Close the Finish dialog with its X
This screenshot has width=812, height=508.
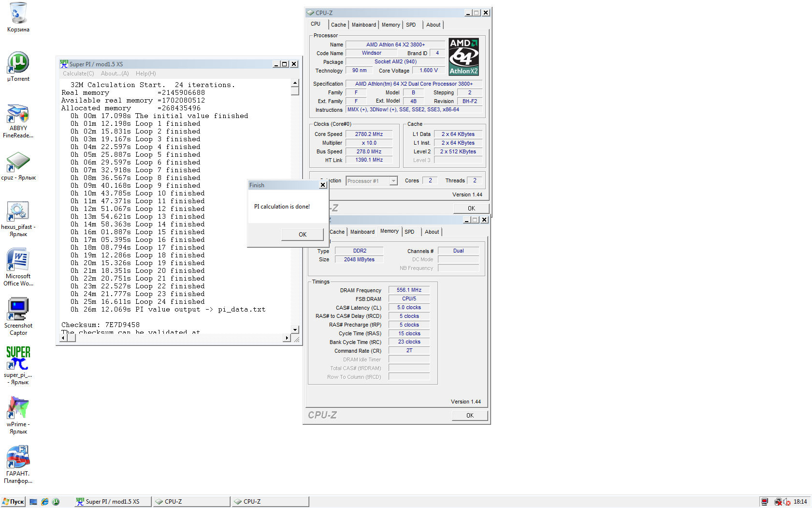[323, 185]
